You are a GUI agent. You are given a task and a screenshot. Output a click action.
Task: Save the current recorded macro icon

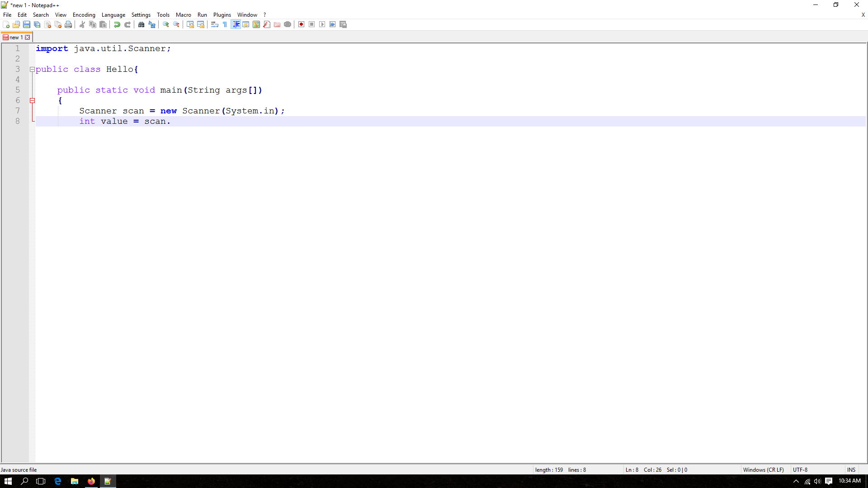coord(343,24)
